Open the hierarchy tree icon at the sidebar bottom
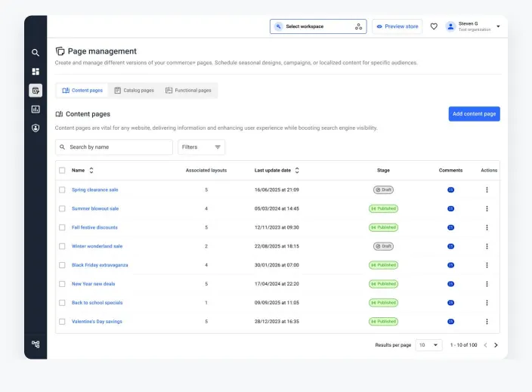532x392 pixels. coord(36,344)
